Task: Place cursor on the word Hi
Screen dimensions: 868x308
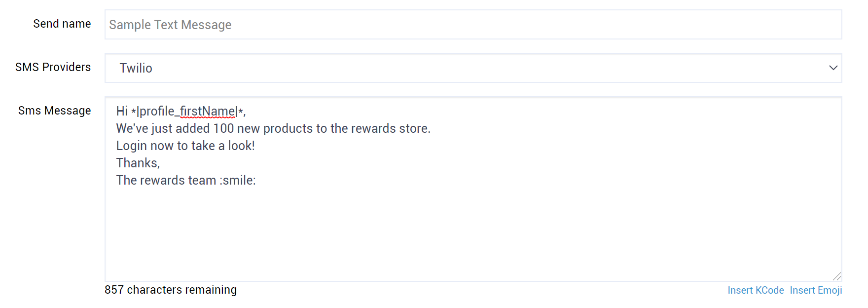Action: click(x=122, y=111)
